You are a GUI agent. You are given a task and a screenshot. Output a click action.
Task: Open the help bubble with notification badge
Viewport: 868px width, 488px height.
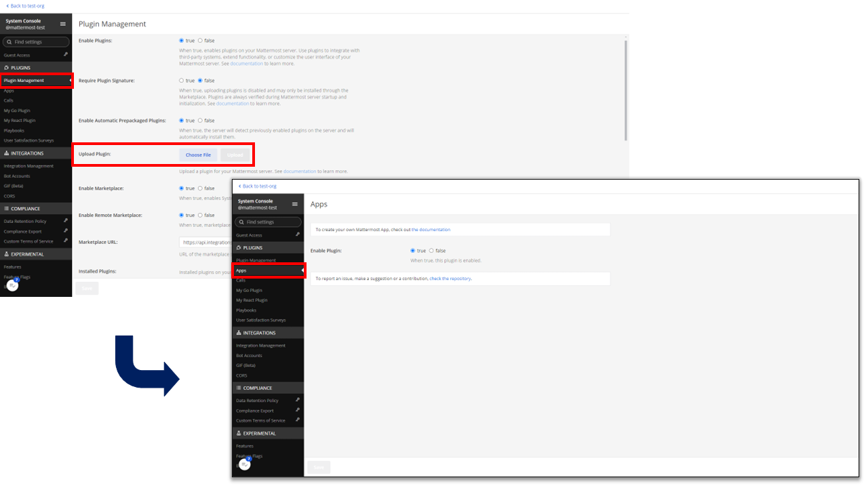coord(12,285)
